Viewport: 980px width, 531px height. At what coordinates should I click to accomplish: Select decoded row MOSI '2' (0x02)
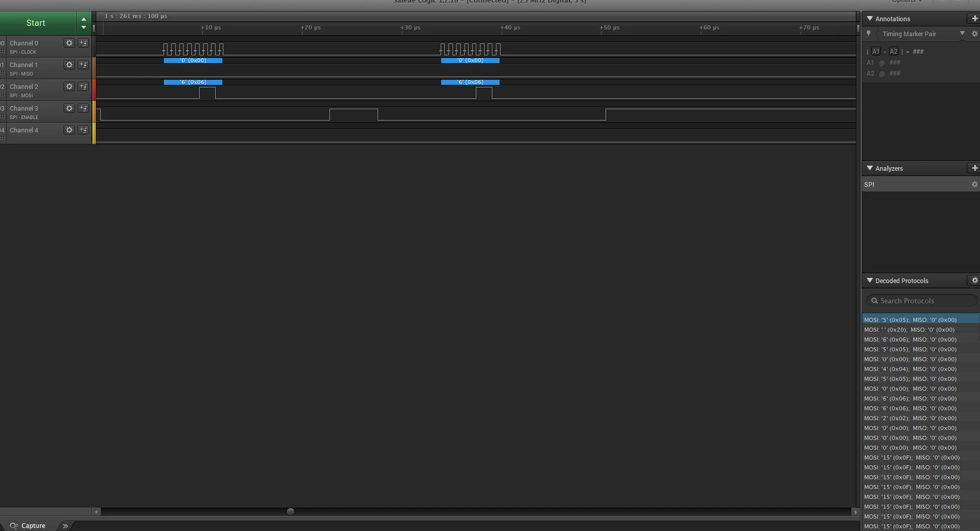tap(921, 418)
